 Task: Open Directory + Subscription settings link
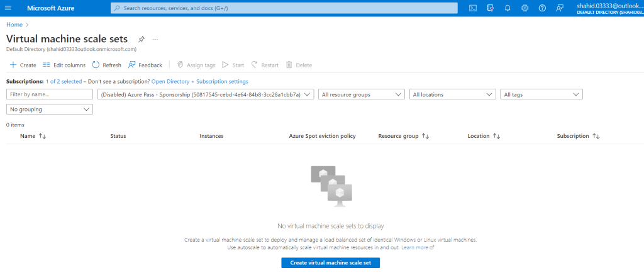pyautogui.click(x=199, y=81)
